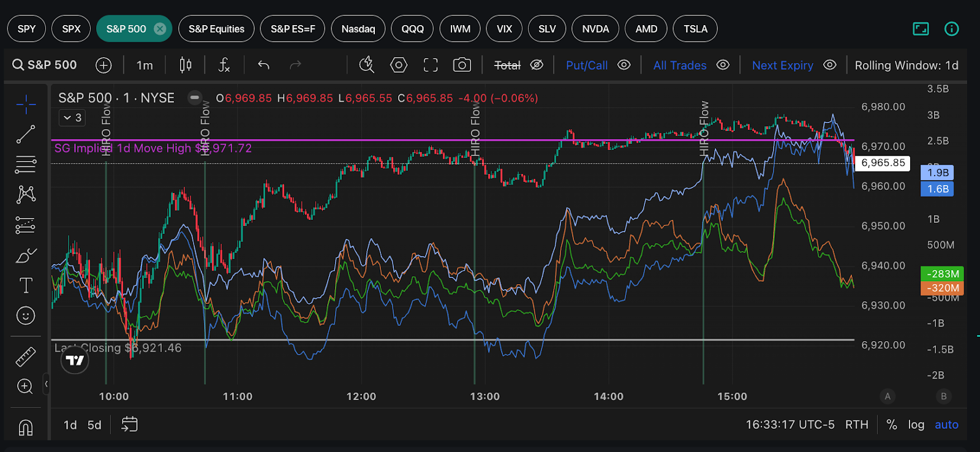Open the timezone menu at 16:33:17 UTC-5
This screenshot has width=980, height=452.
point(790,424)
